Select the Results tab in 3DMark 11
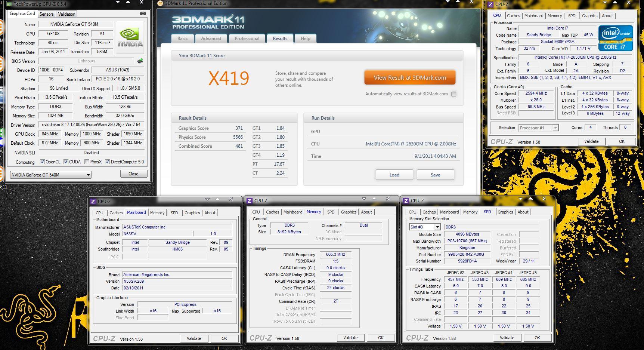 click(x=280, y=39)
